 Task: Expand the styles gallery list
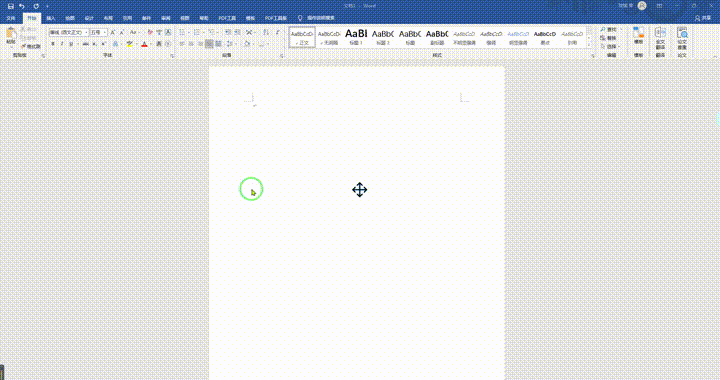tap(589, 45)
